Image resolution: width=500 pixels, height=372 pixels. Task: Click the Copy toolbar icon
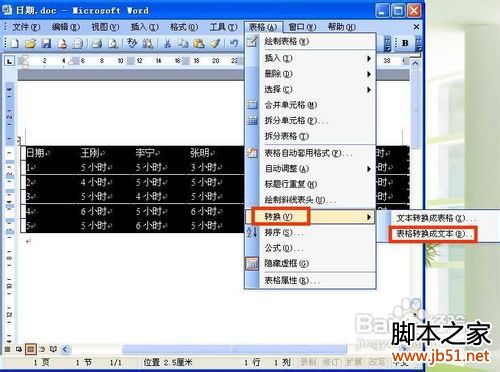[x=183, y=43]
